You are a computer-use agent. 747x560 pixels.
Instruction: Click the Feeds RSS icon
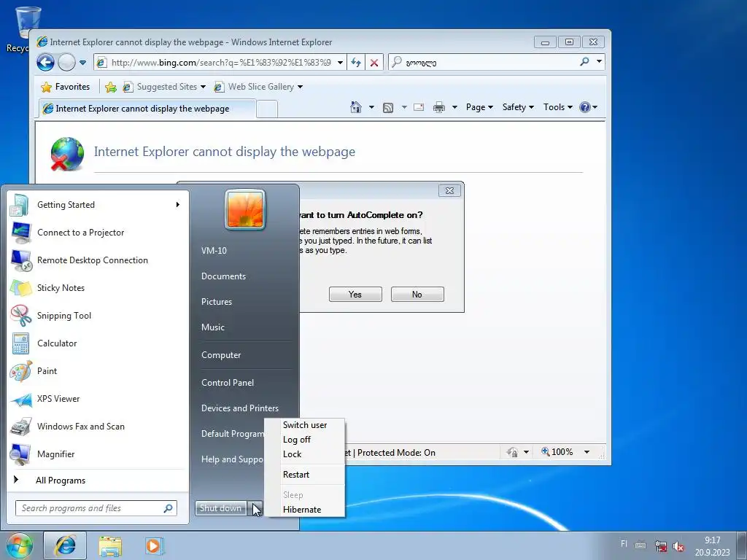click(388, 108)
